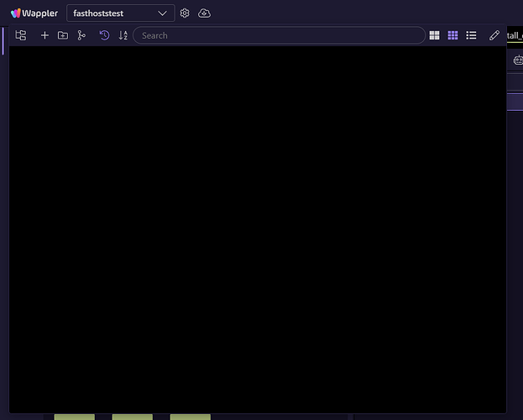523x420 pixels.
Task: Toggle the purple recent history icon
Action: point(104,35)
